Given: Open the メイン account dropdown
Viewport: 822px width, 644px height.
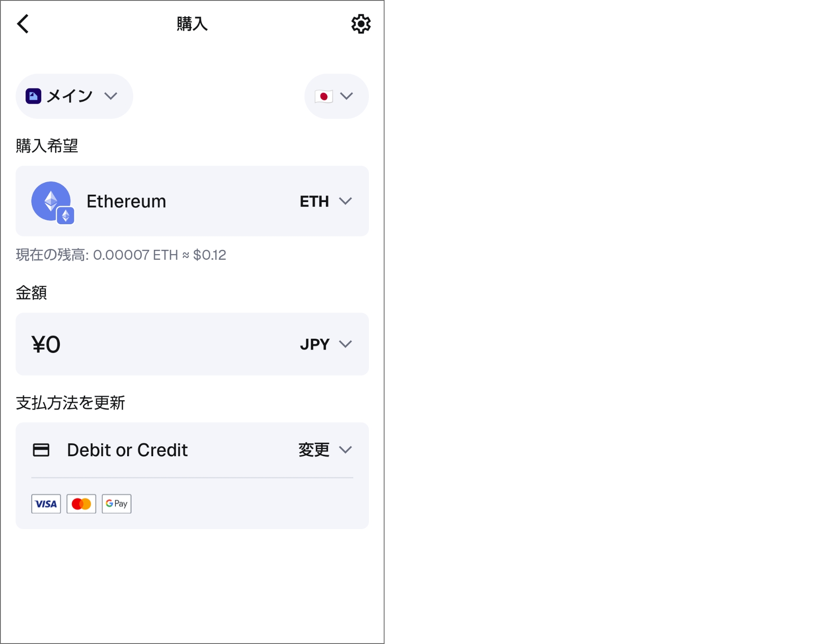Looking at the screenshot, I should click(74, 96).
